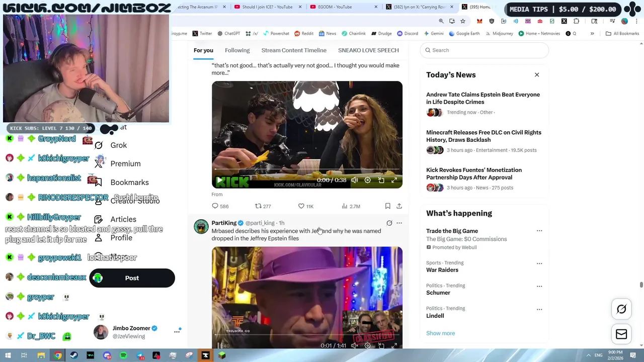Open settings gear on first video

tap(368, 180)
